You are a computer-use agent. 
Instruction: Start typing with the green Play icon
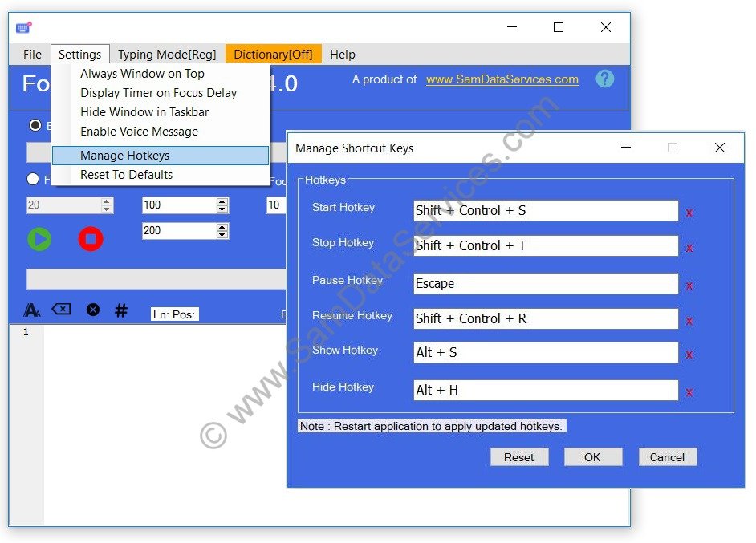click(x=39, y=239)
